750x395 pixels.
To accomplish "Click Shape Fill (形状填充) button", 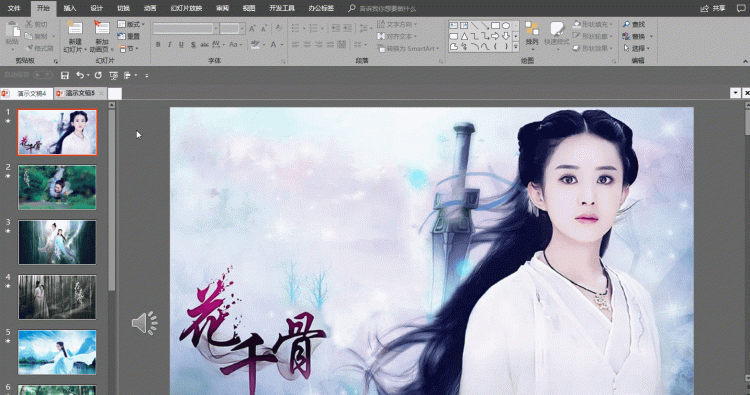I will point(593,24).
